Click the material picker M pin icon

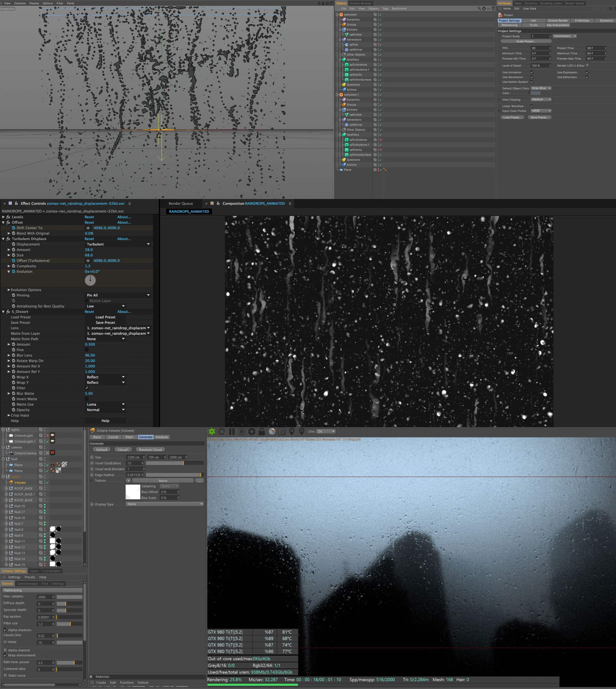tap(302, 431)
